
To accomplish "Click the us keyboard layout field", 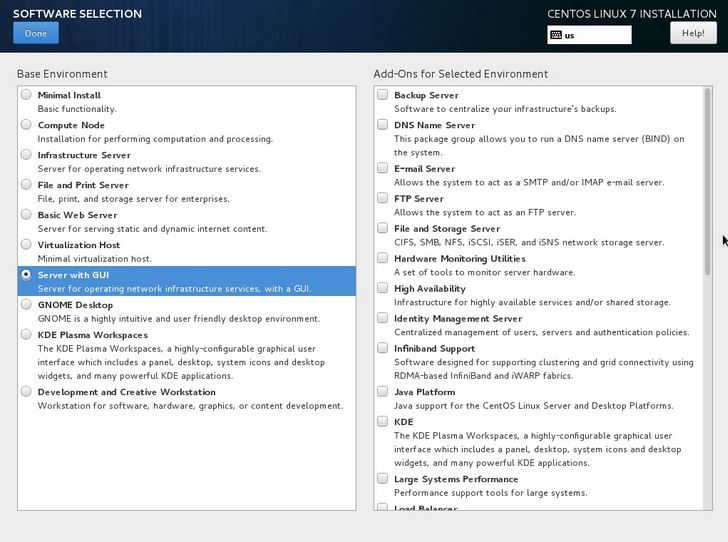I will coord(596,35).
